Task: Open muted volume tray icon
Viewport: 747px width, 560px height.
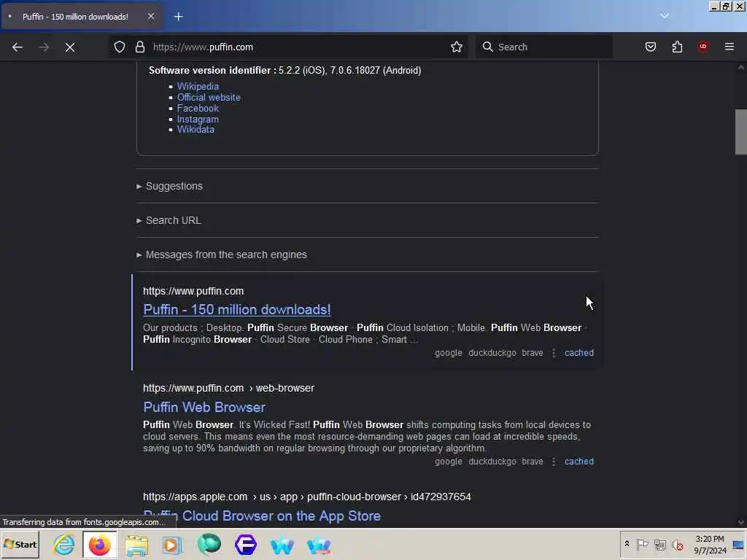Action: [677, 544]
